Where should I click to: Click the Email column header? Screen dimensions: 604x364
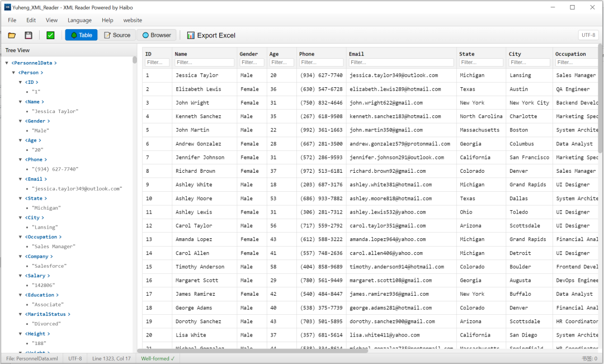point(356,54)
